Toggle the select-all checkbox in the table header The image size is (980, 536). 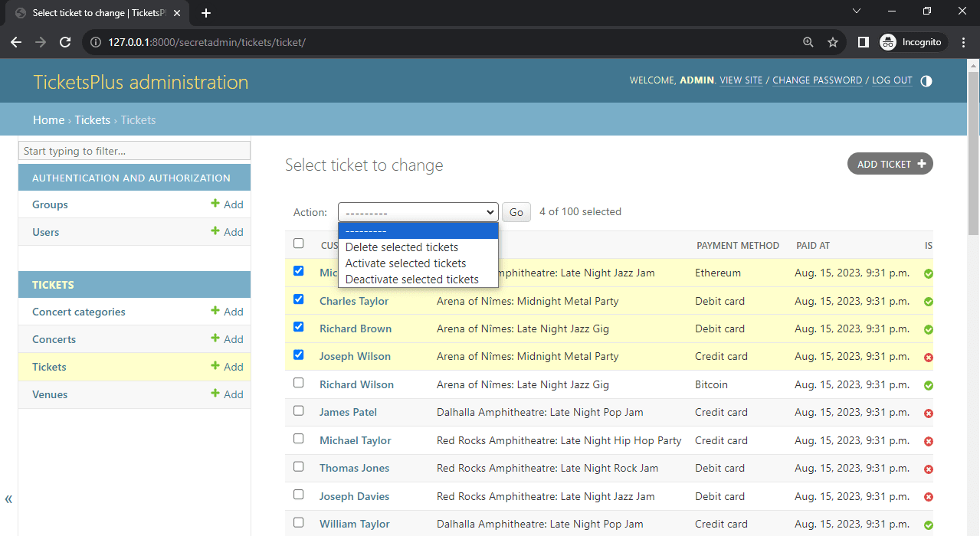(298, 243)
